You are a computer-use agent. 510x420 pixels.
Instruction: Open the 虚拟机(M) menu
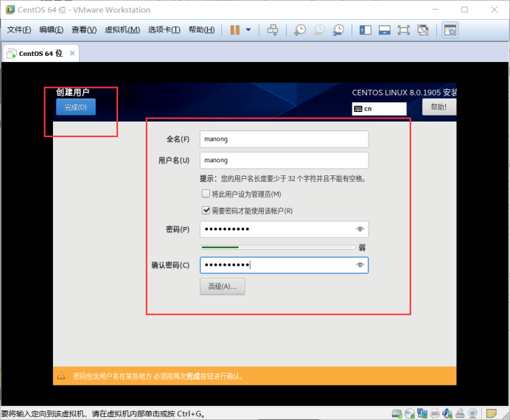(x=122, y=30)
